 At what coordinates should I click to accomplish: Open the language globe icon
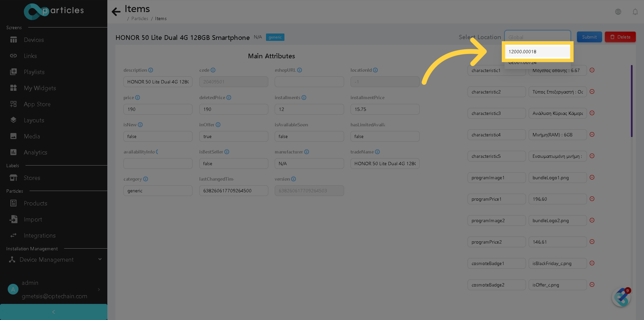[x=618, y=12]
